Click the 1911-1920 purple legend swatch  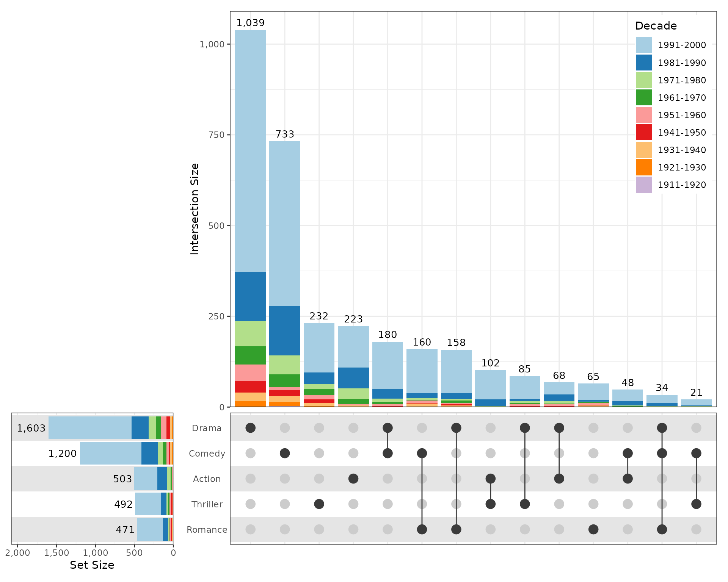click(x=643, y=185)
